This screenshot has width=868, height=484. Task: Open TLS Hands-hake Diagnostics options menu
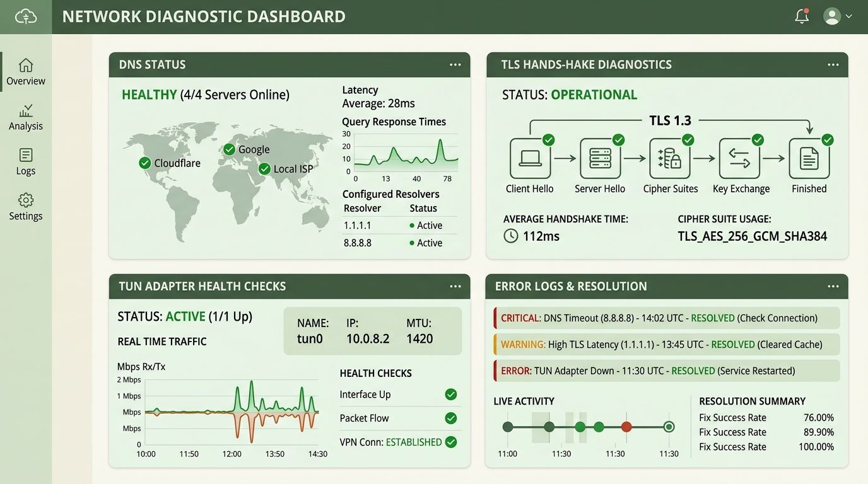(833, 64)
